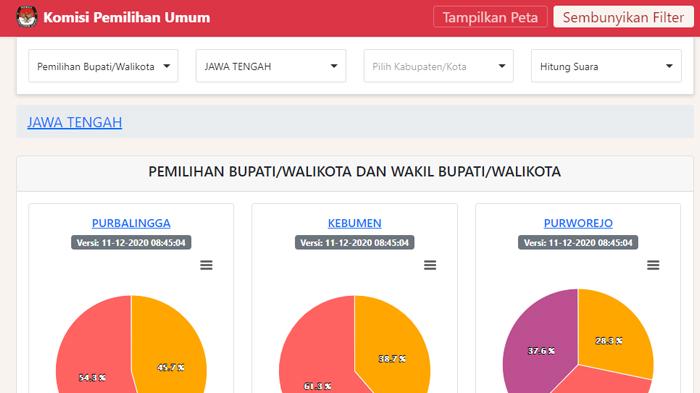Select the 45.7 % orange Purbalingga slice
This screenshot has width=700, height=393.
point(170,344)
